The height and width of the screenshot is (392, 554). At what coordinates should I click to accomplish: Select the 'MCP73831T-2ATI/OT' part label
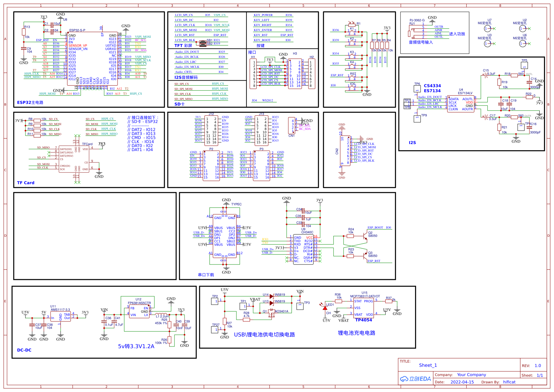click(365, 296)
